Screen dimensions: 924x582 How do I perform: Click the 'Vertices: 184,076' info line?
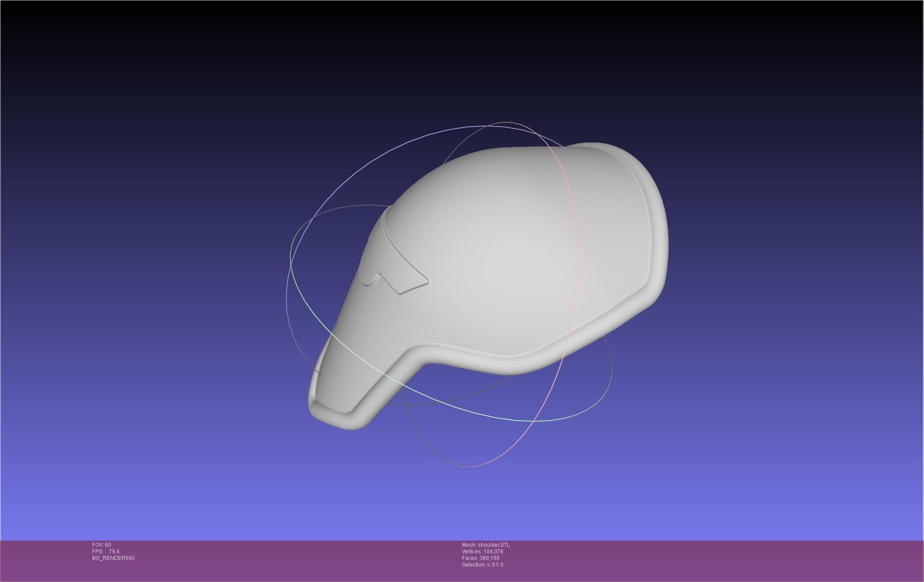(482, 552)
